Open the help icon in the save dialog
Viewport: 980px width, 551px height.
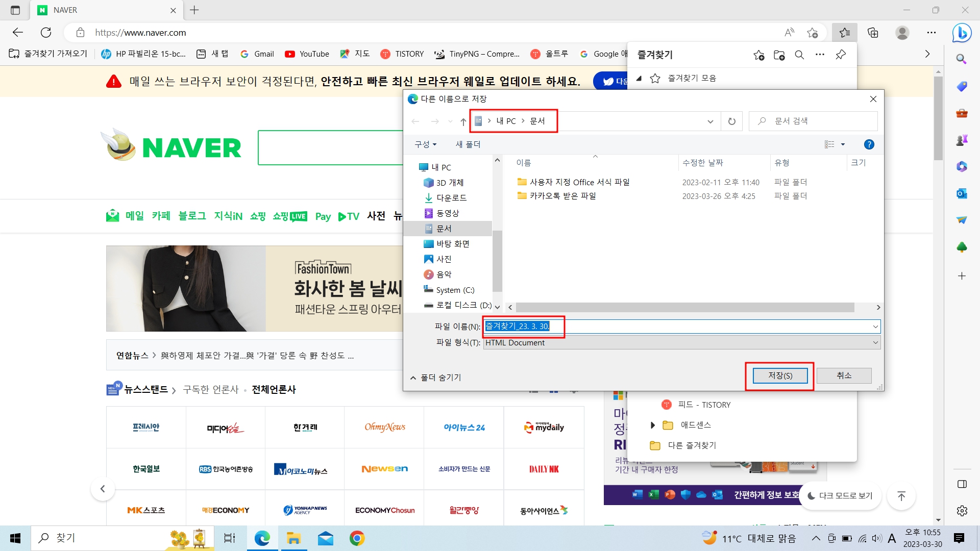(x=869, y=144)
